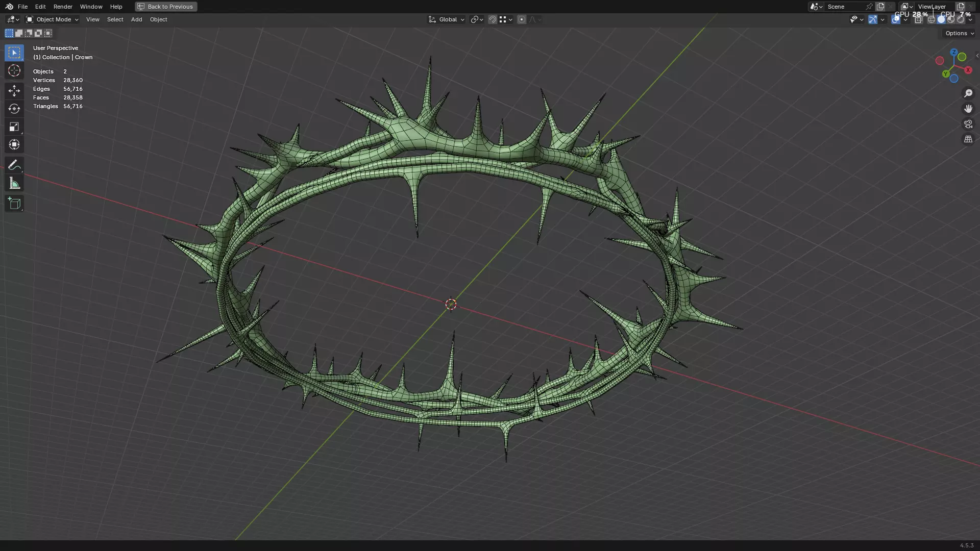Click the red X axis on navigation gizmo
This screenshot has width=980, height=551.
[x=968, y=70]
